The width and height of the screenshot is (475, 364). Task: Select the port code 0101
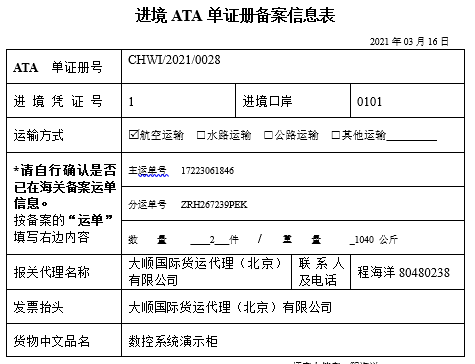click(369, 102)
